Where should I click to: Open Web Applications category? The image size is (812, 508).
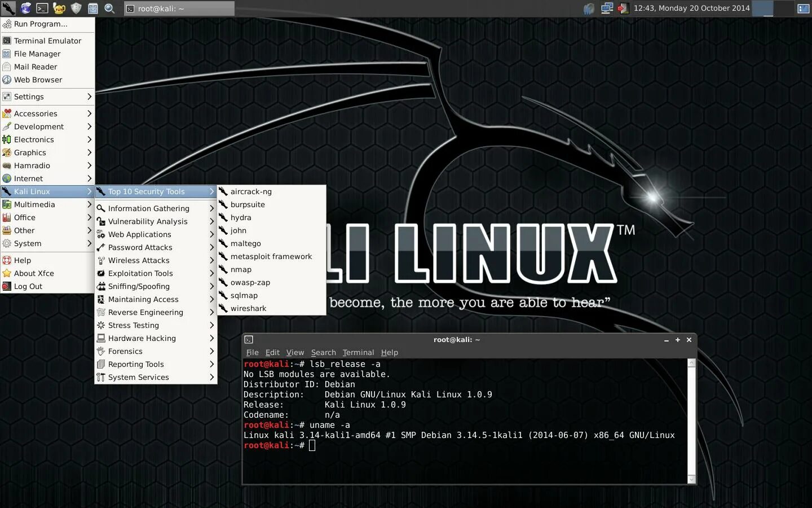pos(156,234)
